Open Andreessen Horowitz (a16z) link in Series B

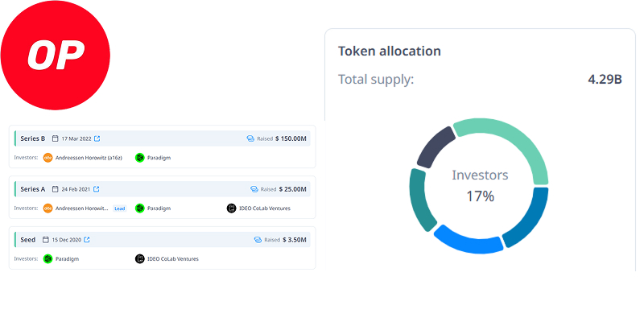point(88,158)
